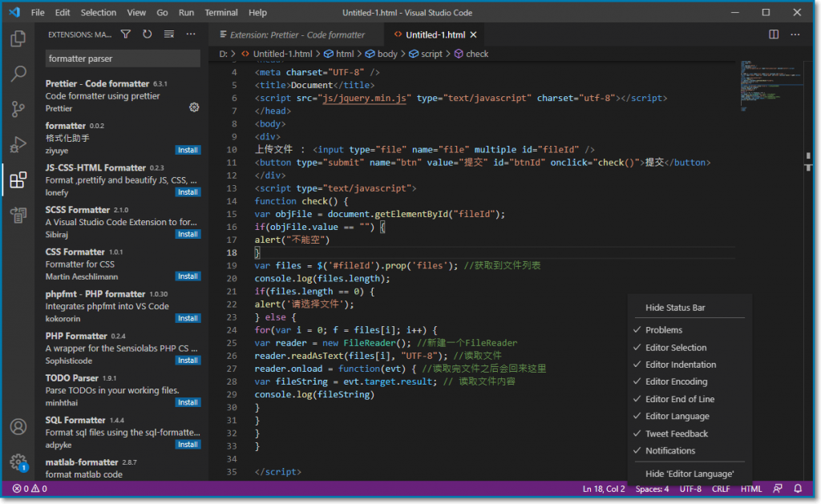Open the Explorer view in activity bar
The width and height of the screenshot is (821, 504).
(x=18, y=38)
